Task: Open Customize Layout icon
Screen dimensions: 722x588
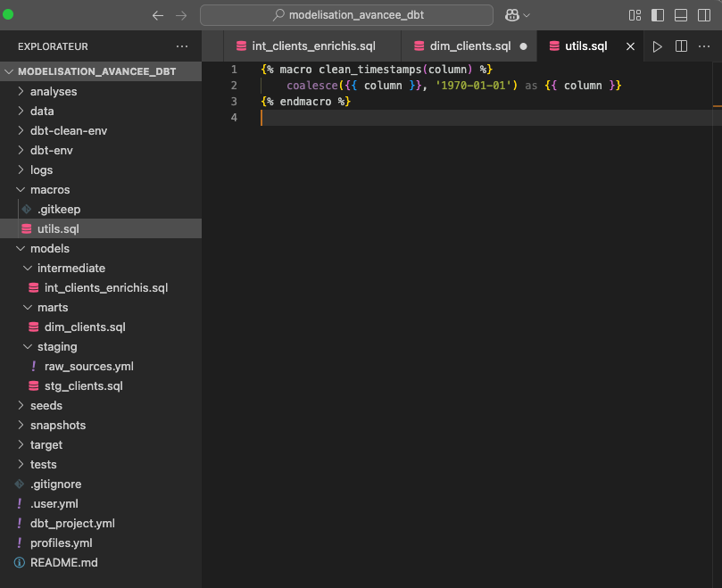Action: point(635,15)
